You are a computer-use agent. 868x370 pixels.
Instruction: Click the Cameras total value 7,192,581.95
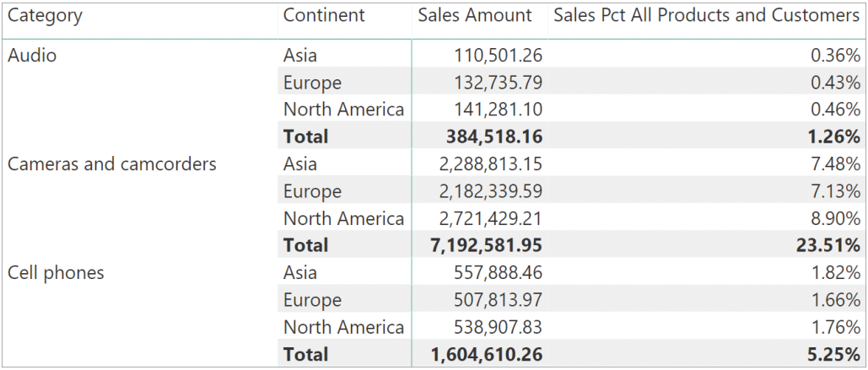(x=478, y=245)
